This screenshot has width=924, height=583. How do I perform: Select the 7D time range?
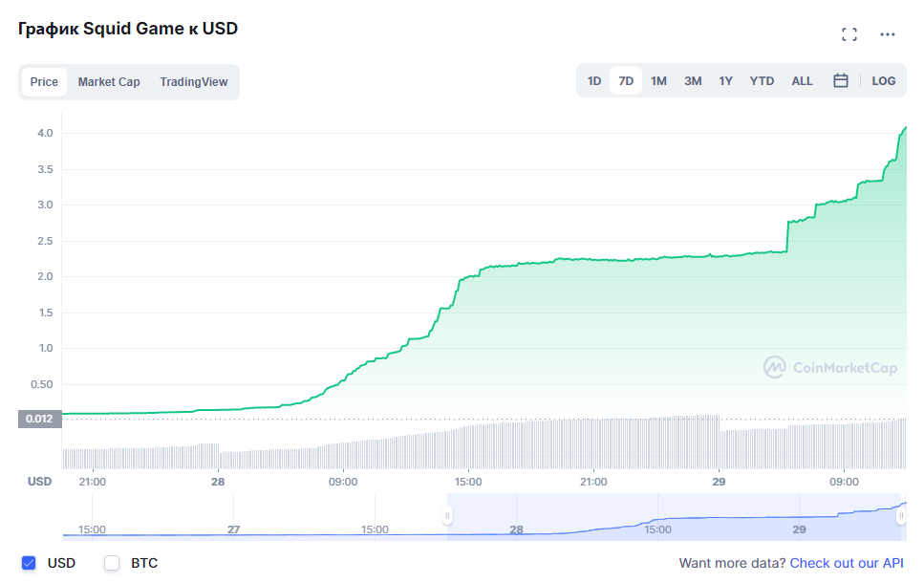coord(626,80)
